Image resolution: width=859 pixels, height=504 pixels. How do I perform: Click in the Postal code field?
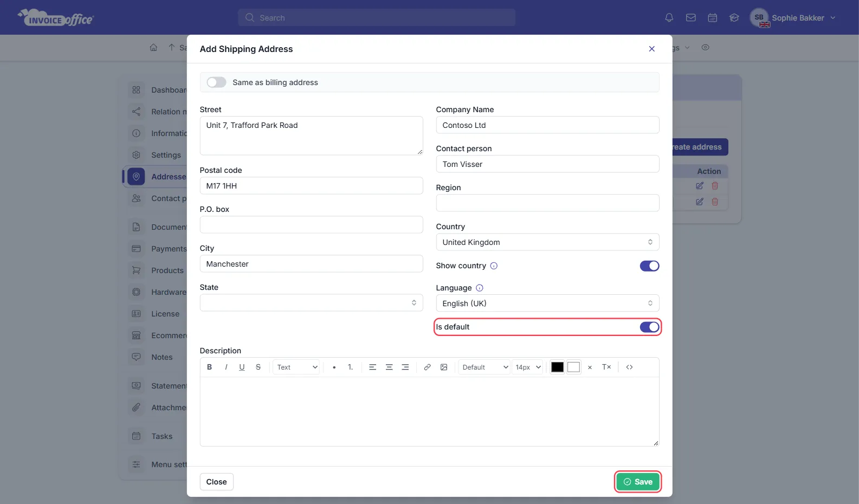(311, 186)
